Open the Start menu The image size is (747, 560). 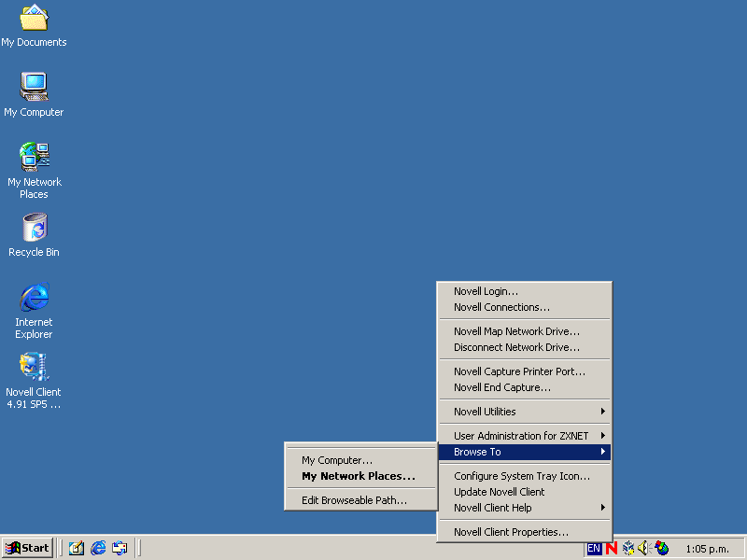coord(27,548)
